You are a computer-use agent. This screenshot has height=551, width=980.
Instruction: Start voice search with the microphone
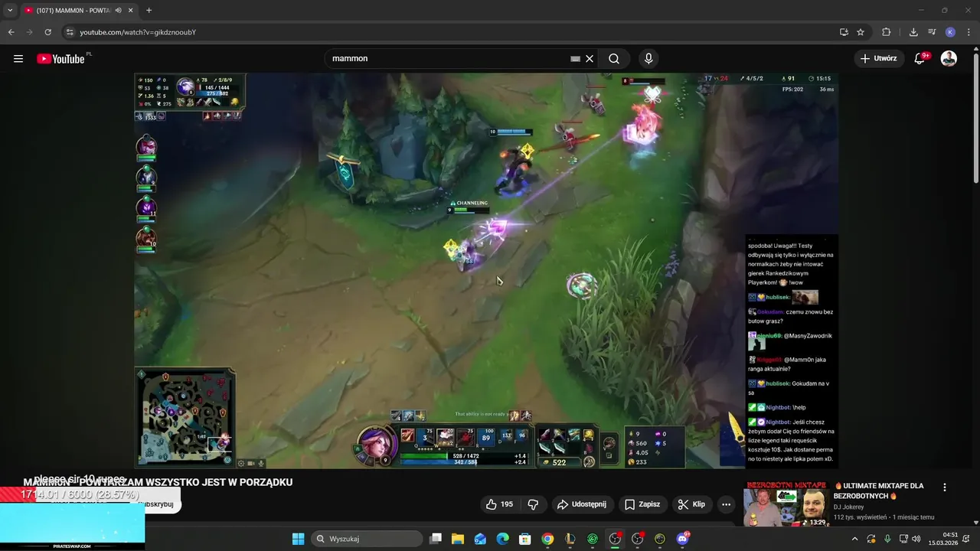click(648, 59)
